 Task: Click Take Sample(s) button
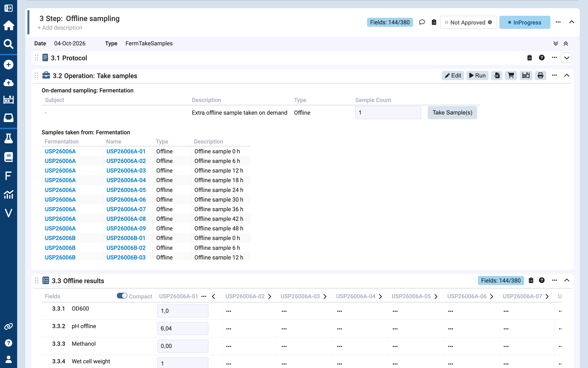(452, 112)
